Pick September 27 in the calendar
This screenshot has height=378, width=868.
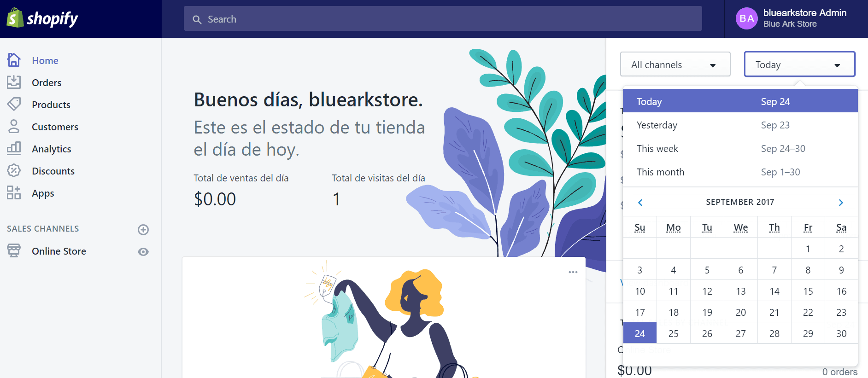tap(741, 333)
